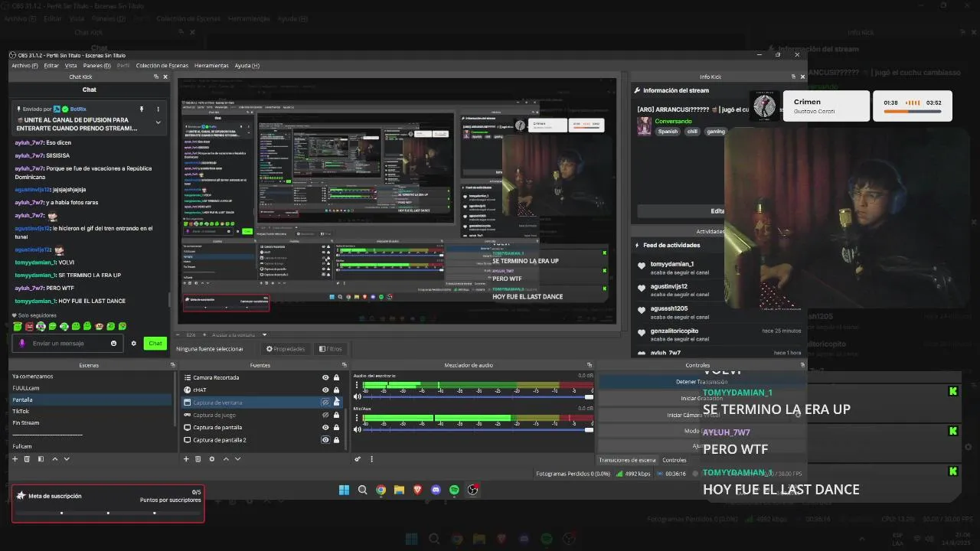Open preview scaling dropdown arrow
Image resolution: width=980 pixels, height=551 pixels.
click(x=265, y=334)
